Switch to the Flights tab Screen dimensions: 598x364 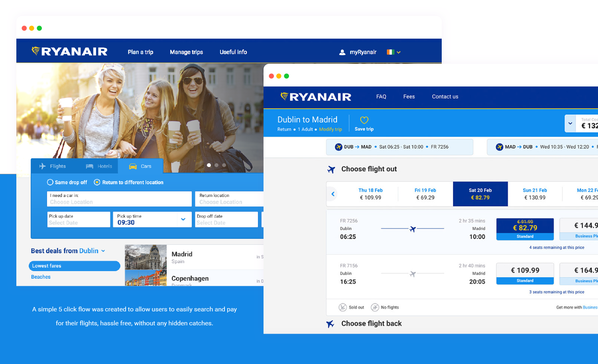pos(53,166)
